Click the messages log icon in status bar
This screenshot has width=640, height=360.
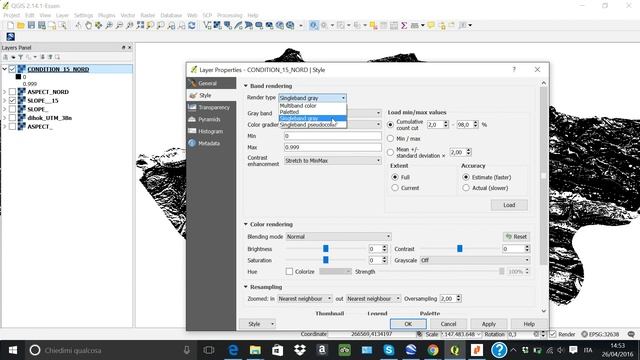pyautogui.click(x=631, y=334)
